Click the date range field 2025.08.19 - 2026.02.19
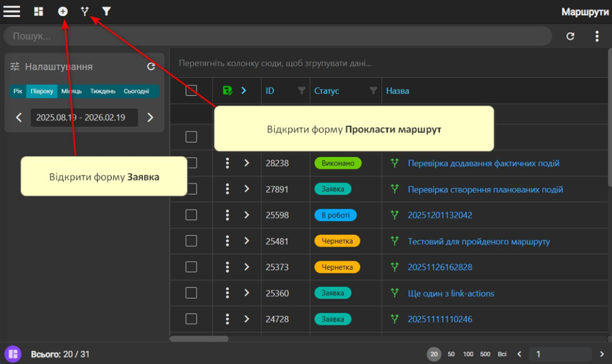The image size is (612, 364). click(84, 117)
